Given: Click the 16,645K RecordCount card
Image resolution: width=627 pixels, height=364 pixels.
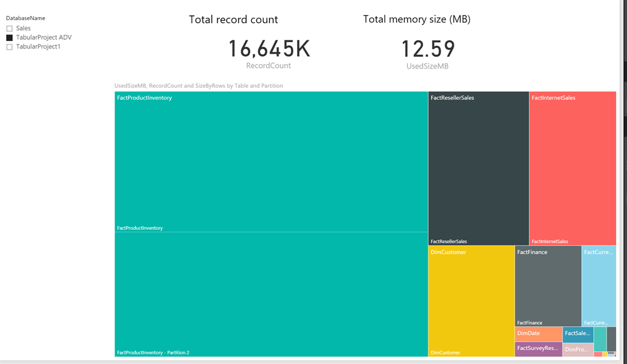Looking at the screenshot, I should (x=269, y=54).
